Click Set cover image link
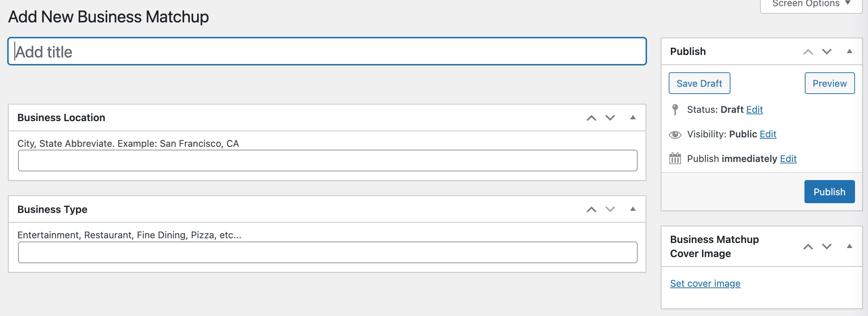This screenshot has width=868, height=316. [705, 283]
